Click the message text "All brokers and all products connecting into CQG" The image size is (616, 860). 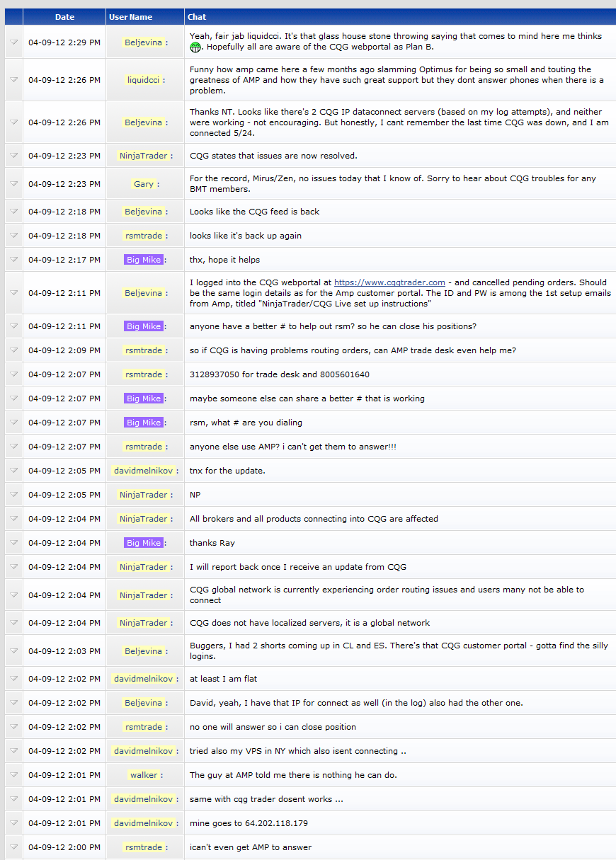click(287, 519)
